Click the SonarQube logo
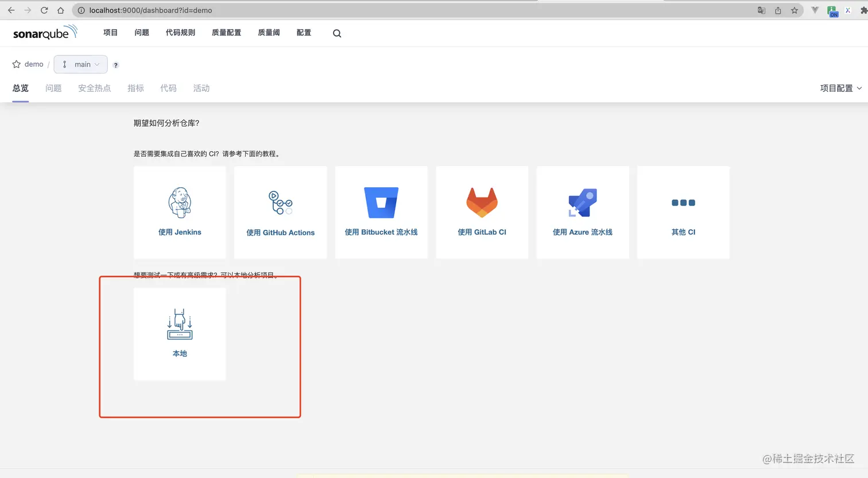868x478 pixels. 45,33
